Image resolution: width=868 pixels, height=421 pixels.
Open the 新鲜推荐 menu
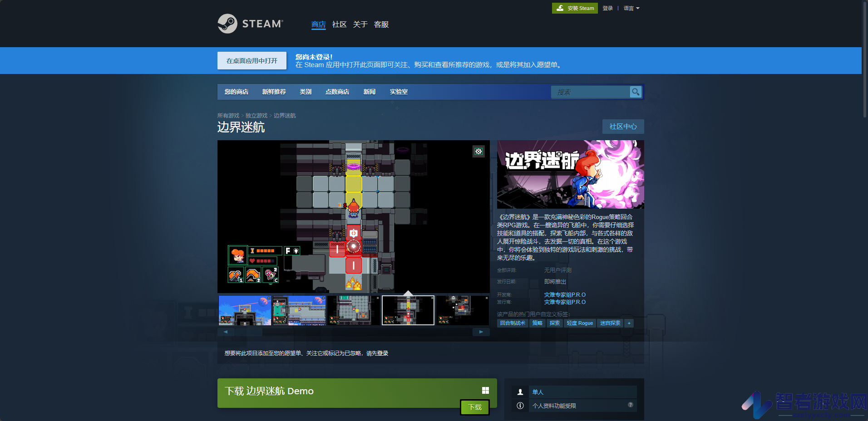coord(274,92)
